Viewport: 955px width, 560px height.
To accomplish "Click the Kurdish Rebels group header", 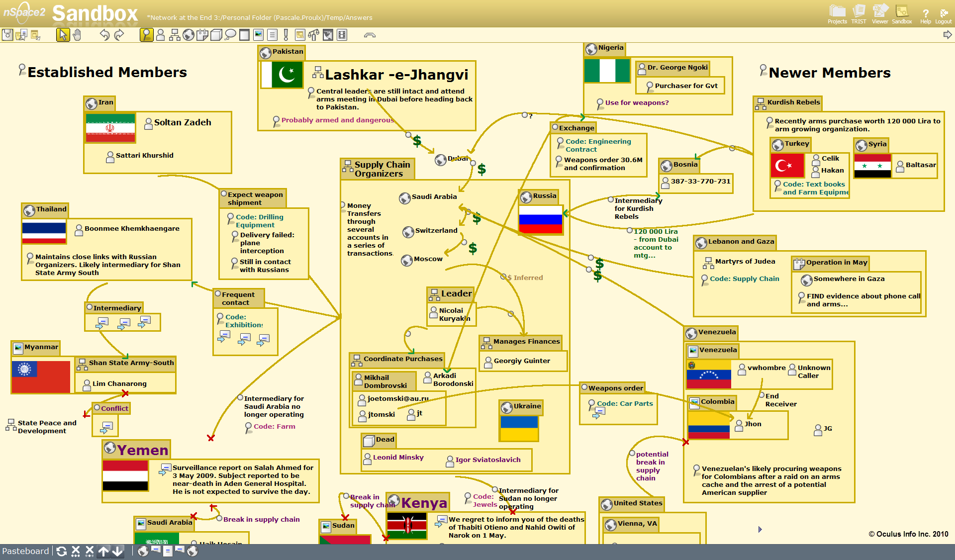I will 788,102.
